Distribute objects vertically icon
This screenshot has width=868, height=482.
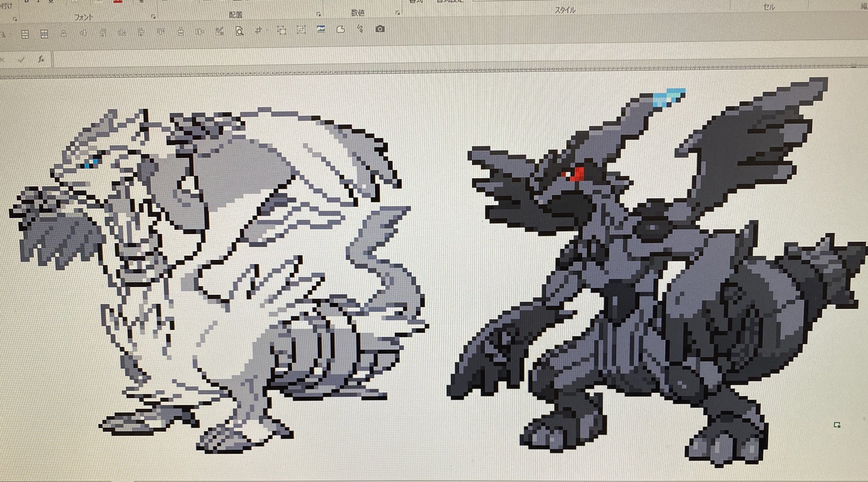pos(181,32)
